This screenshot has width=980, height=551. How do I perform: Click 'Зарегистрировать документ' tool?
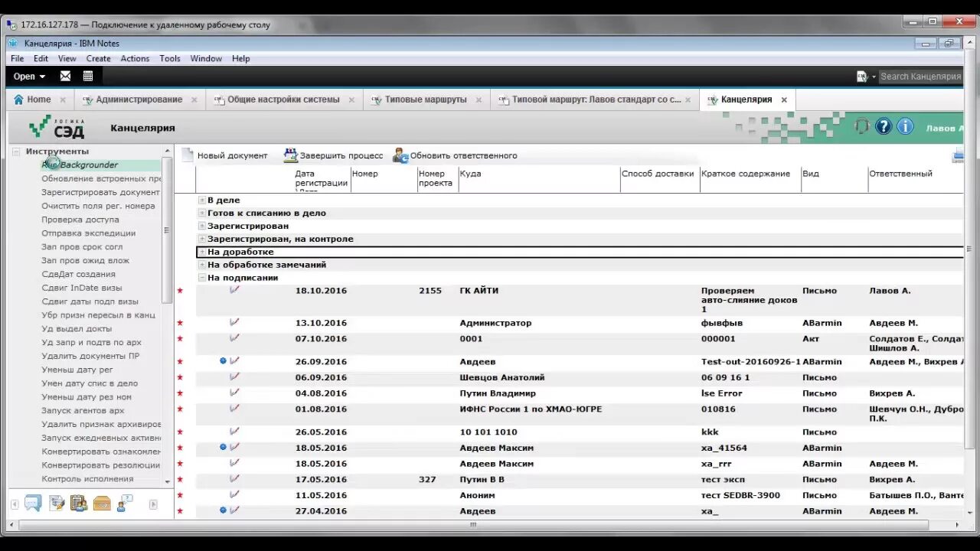click(x=100, y=192)
